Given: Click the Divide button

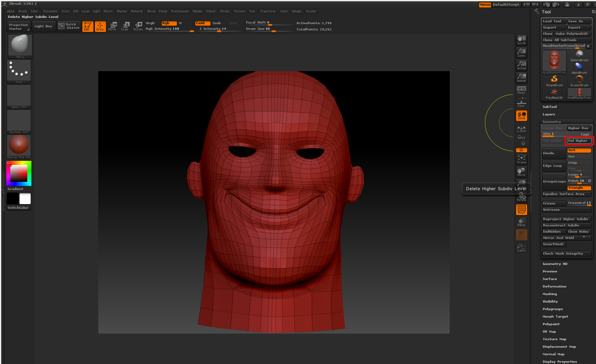Looking at the screenshot, I should pyautogui.click(x=554, y=153).
